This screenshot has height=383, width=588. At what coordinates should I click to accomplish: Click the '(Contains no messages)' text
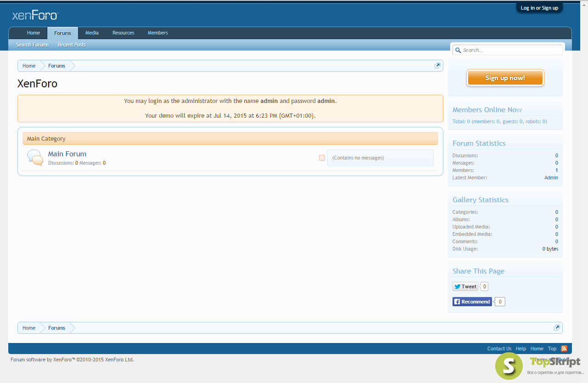point(358,158)
